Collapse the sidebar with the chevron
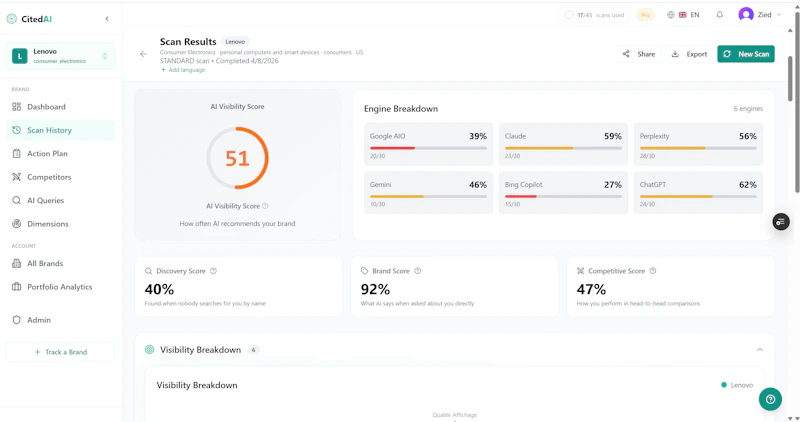 click(107, 19)
